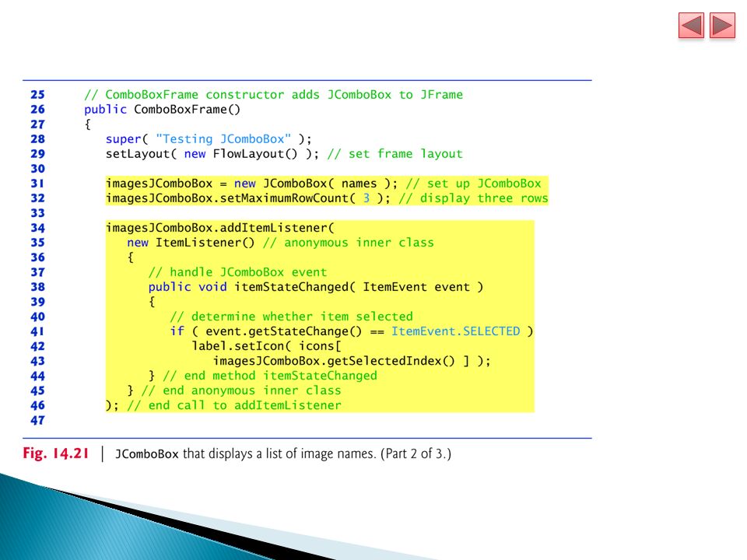747x560 pixels.
Task: Click the '// display three rows' comment
Action: [474, 198]
